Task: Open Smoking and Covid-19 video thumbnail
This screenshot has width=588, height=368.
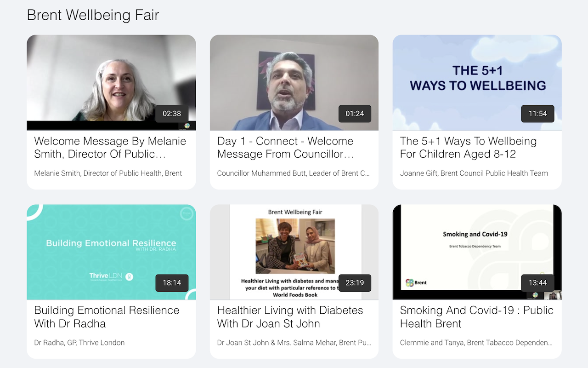Action: [477, 252]
